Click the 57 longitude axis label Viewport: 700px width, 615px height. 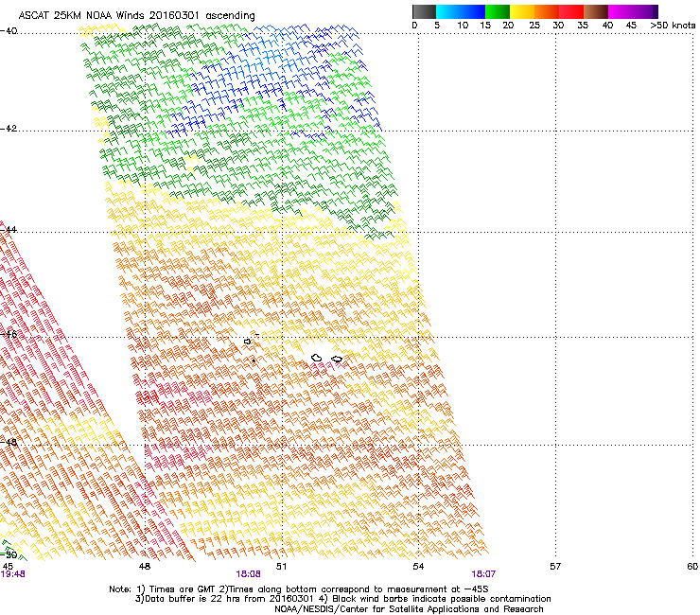click(555, 567)
